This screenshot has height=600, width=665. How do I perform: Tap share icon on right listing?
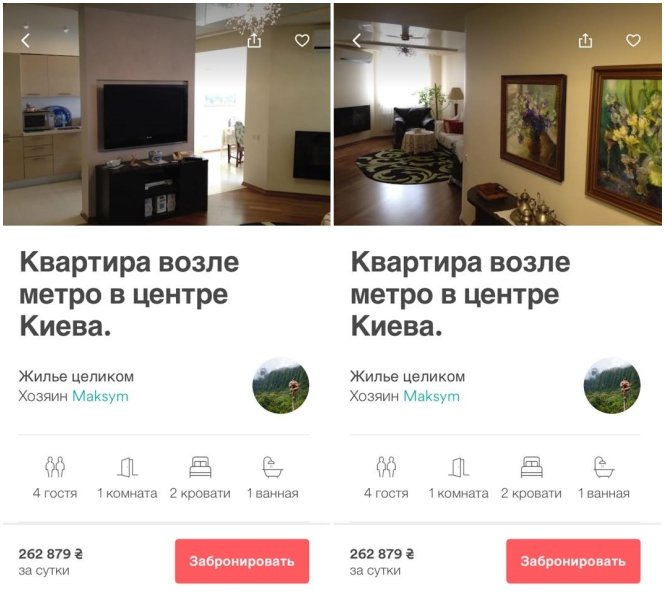pos(585,41)
